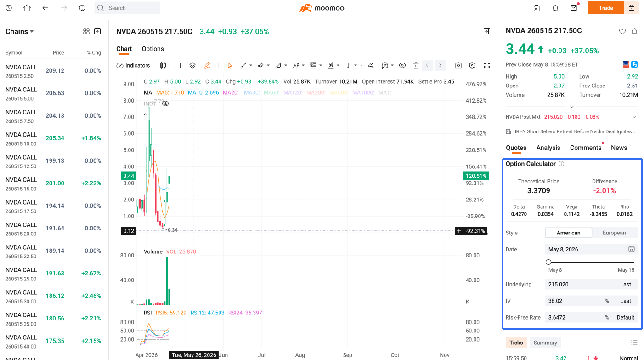Expand the wave pattern tool dropdown
This screenshot has height=360, width=644.
[303, 65]
